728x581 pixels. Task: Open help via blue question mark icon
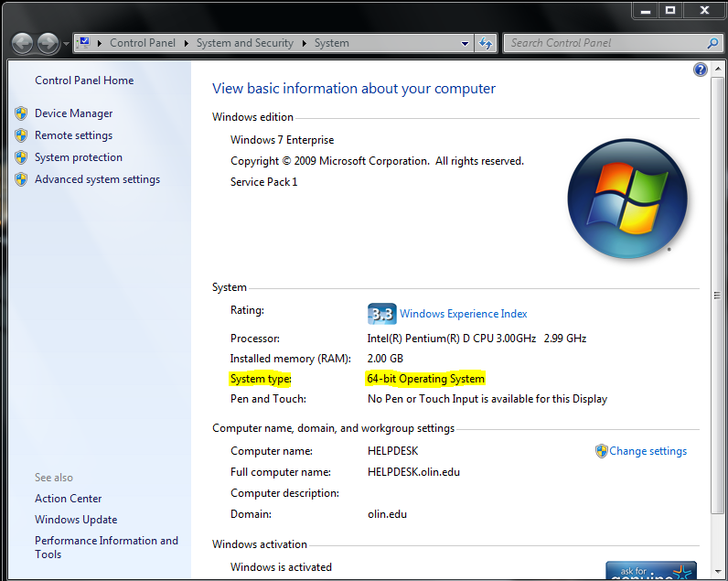click(701, 70)
